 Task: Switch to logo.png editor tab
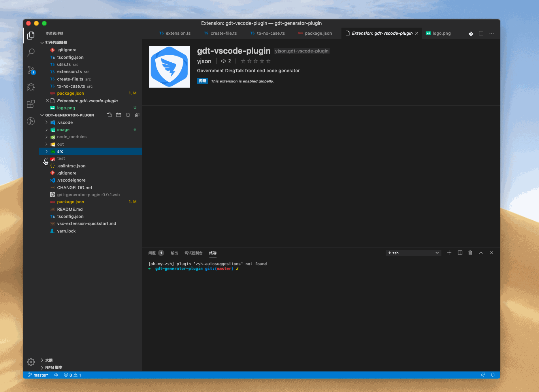pos(438,33)
